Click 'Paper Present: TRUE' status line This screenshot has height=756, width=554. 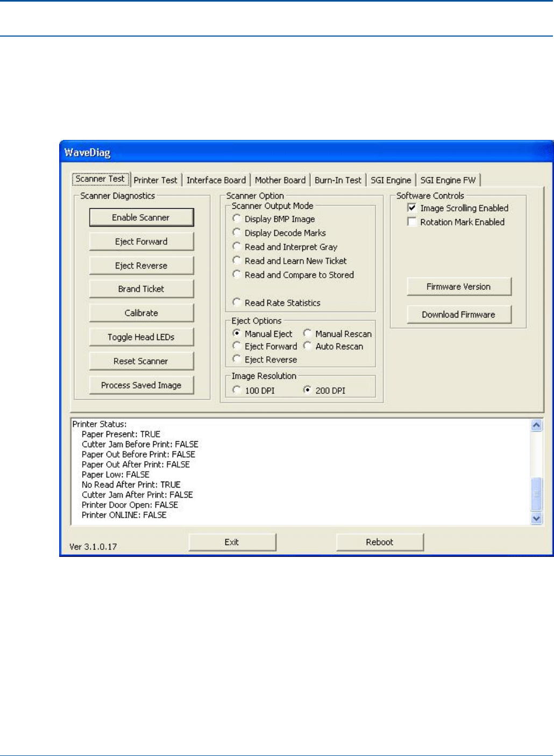pos(121,434)
